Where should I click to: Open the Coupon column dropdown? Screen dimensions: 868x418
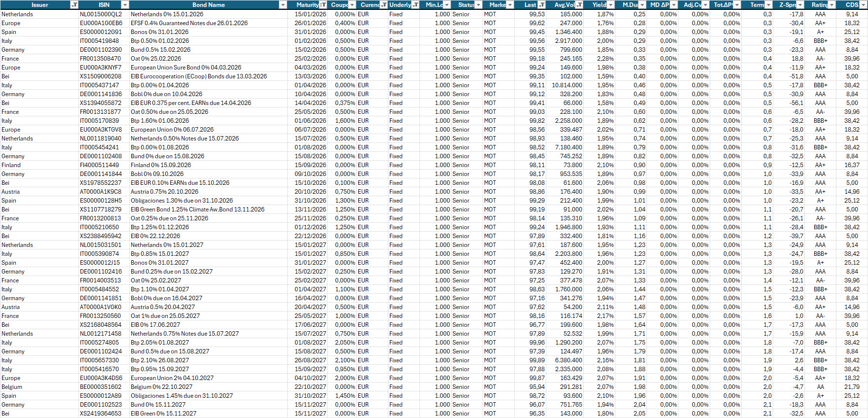tap(352, 5)
